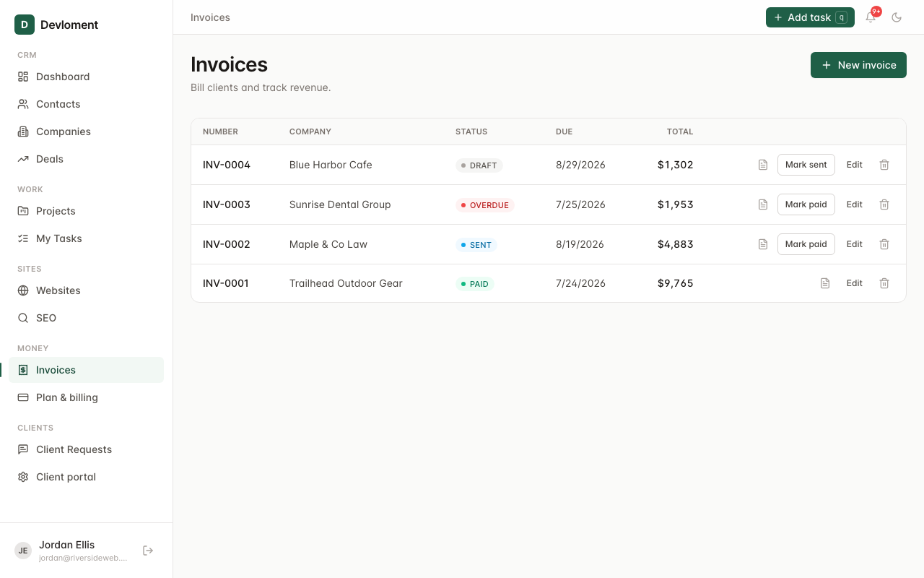Open Plan & billing

click(x=86, y=397)
